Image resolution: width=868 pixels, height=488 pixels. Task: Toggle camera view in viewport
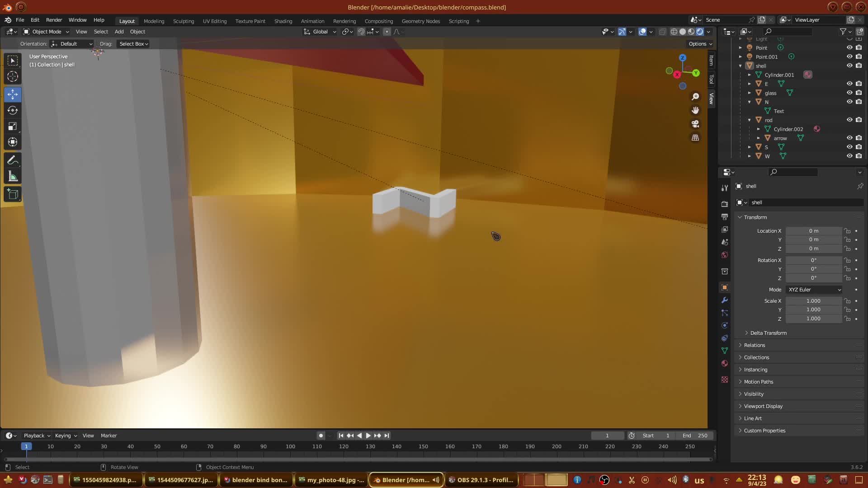pyautogui.click(x=695, y=124)
